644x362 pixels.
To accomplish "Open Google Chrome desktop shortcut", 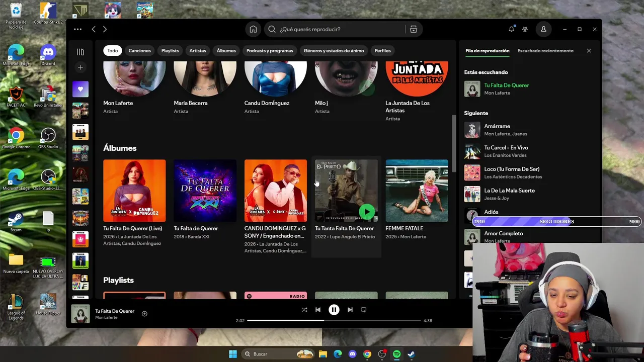I will (x=16, y=138).
